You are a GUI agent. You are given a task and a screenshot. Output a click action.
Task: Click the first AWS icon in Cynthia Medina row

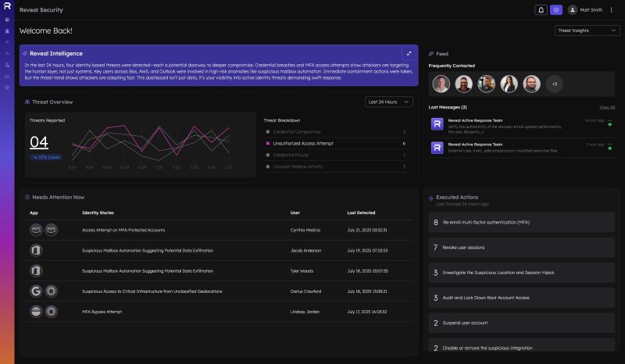pyautogui.click(x=36, y=230)
